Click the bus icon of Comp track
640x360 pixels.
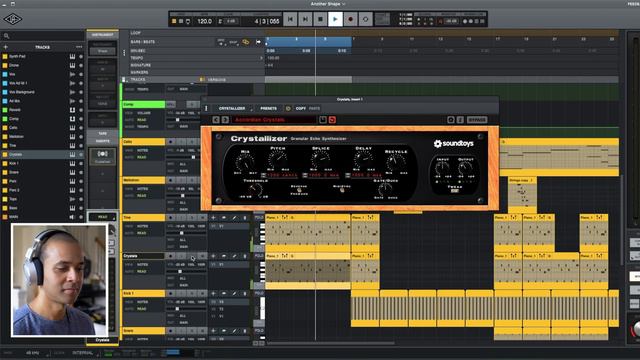click(72, 119)
